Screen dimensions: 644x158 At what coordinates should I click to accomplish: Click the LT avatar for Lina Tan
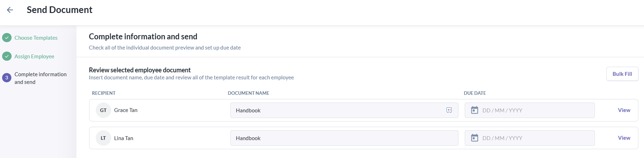click(103, 138)
